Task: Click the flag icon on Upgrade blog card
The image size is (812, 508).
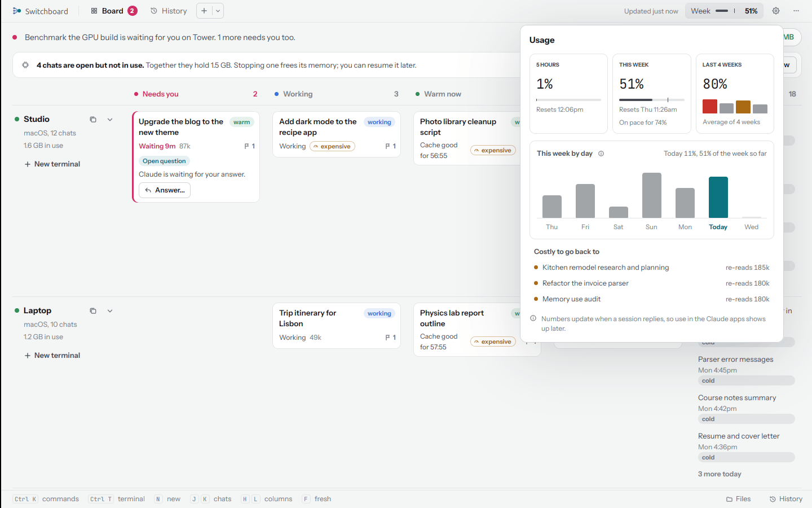Action: pyautogui.click(x=246, y=146)
